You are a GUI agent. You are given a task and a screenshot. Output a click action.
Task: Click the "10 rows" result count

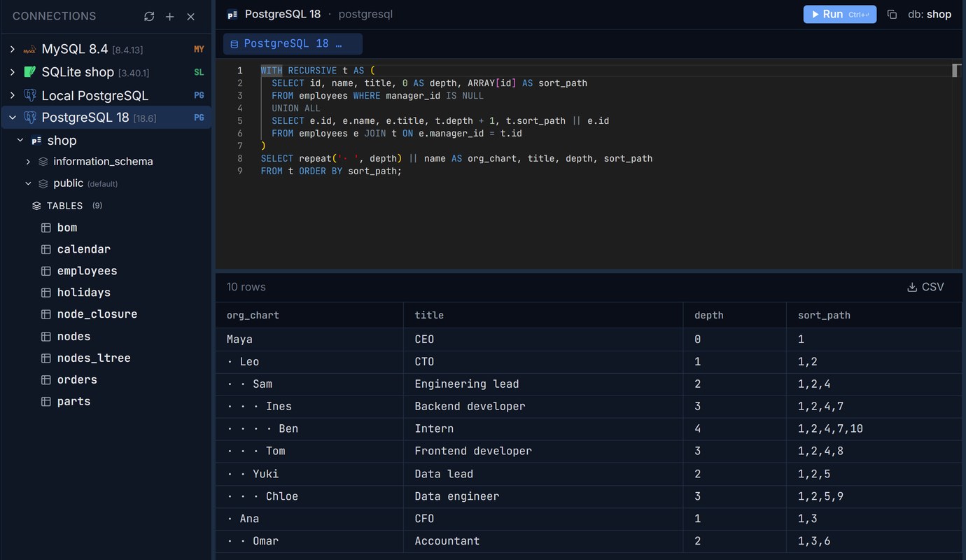246,287
